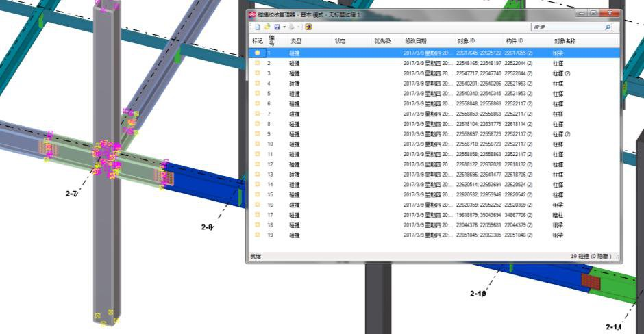Click the flag icon of clash row 3
The width and height of the screenshot is (644, 334).
click(x=257, y=73)
